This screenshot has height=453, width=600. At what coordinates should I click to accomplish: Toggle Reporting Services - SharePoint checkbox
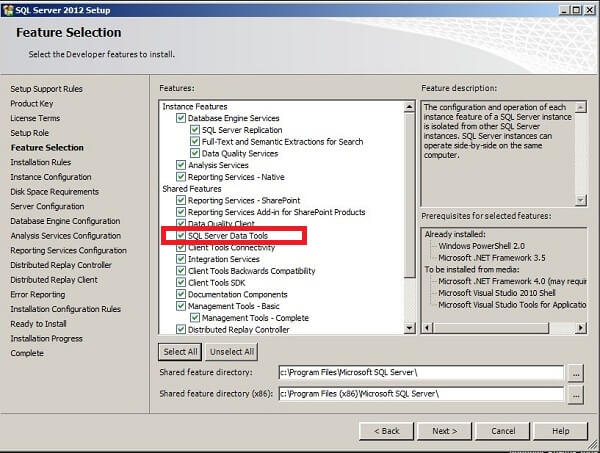point(181,200)
